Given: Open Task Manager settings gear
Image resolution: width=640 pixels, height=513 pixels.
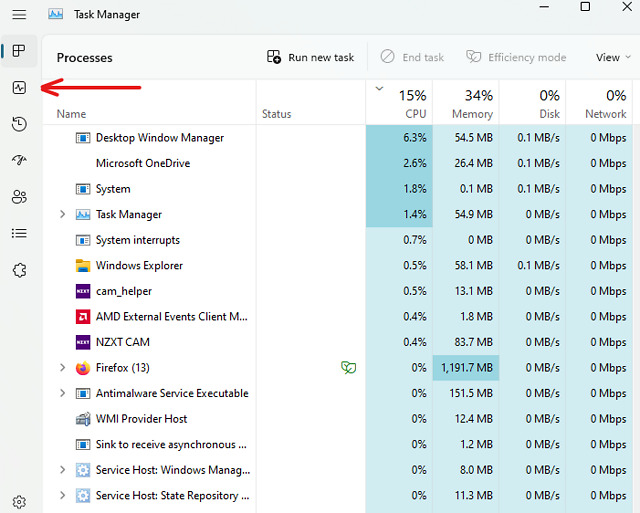Looking at the screenshot, I should (19, 501).
